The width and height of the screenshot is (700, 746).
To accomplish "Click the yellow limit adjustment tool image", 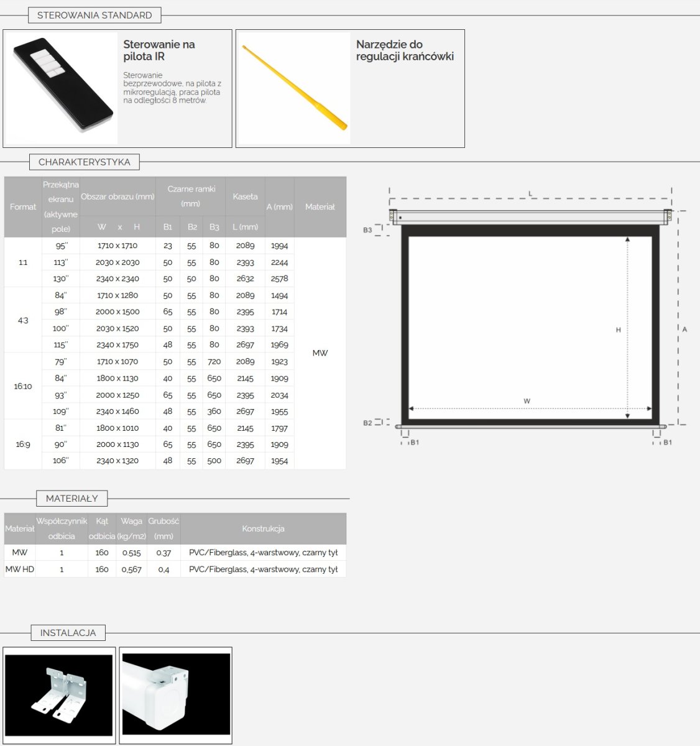I will [294, 88].
